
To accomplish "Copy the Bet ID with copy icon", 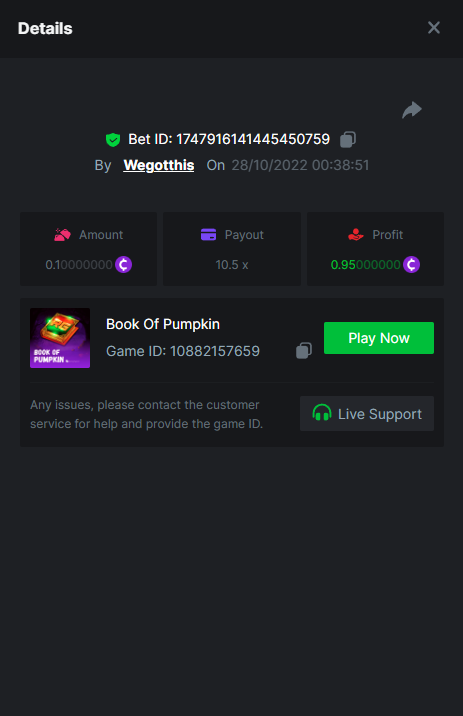I will pyautogui.click(x=348, y=139).
